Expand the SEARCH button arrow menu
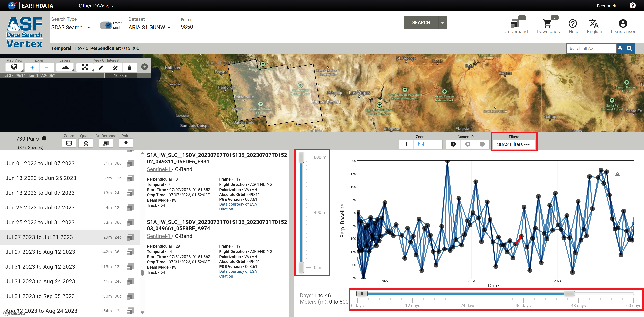644x317 pixels. pyautogui.click(x=442, y=23)
